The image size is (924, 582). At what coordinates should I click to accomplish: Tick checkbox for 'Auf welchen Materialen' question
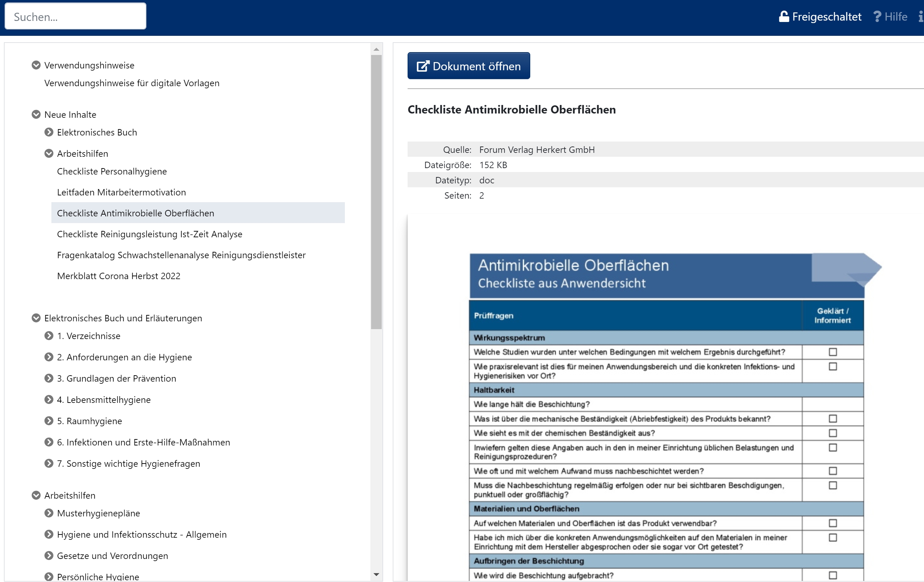(832, 523)
